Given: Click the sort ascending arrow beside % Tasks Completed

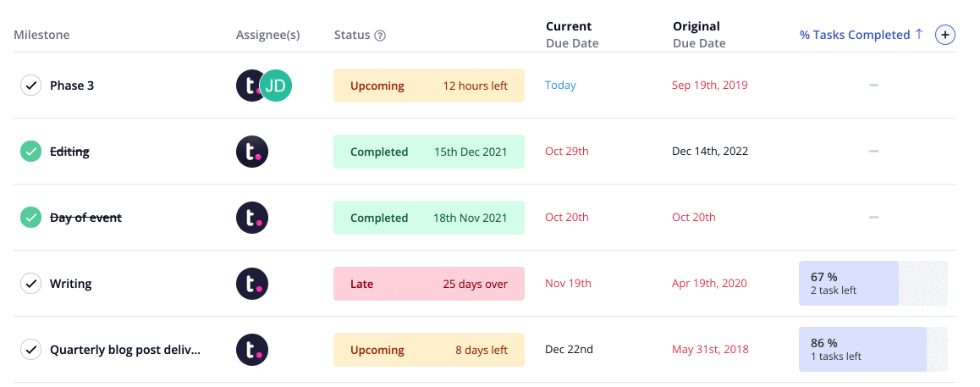Looking at the screenshot, I should [x=919, y=35].
